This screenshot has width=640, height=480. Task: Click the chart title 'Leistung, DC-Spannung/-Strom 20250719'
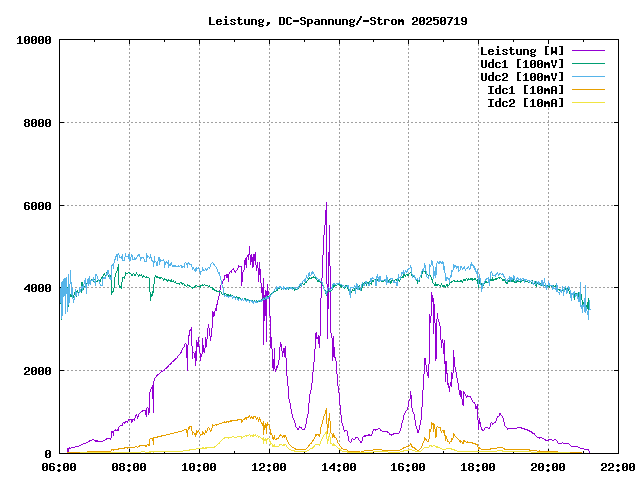point(337,21)
